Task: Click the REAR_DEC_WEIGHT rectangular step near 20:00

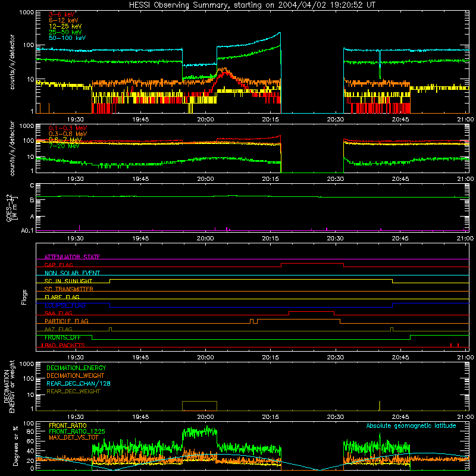Action: click(x=199, y=406)
